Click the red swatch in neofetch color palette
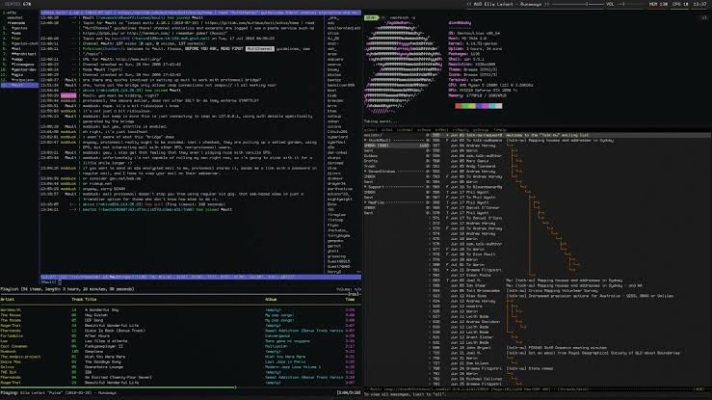 tap(459, 106)
